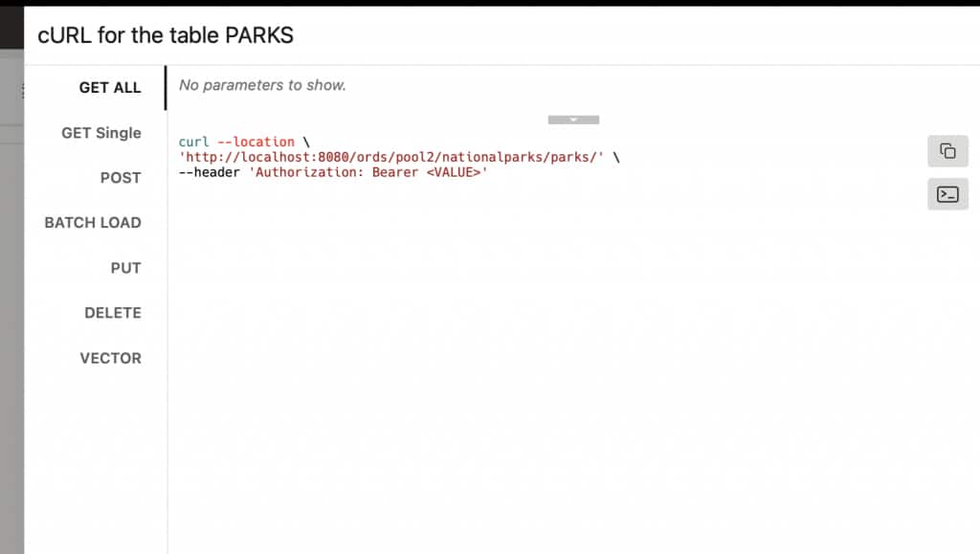The width and height of the screenshot is (980, 554).
Task: Click the No parameters to show message
Action: pos(264,85)
